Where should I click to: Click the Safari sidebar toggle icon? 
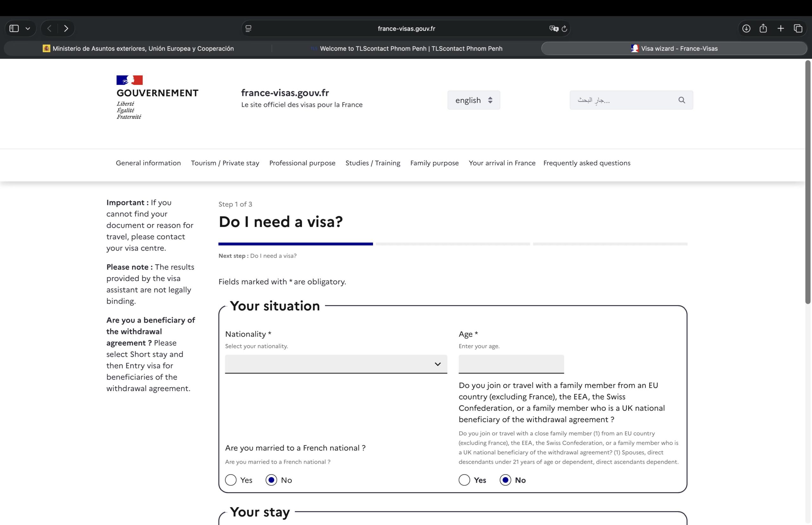point(14,29)
